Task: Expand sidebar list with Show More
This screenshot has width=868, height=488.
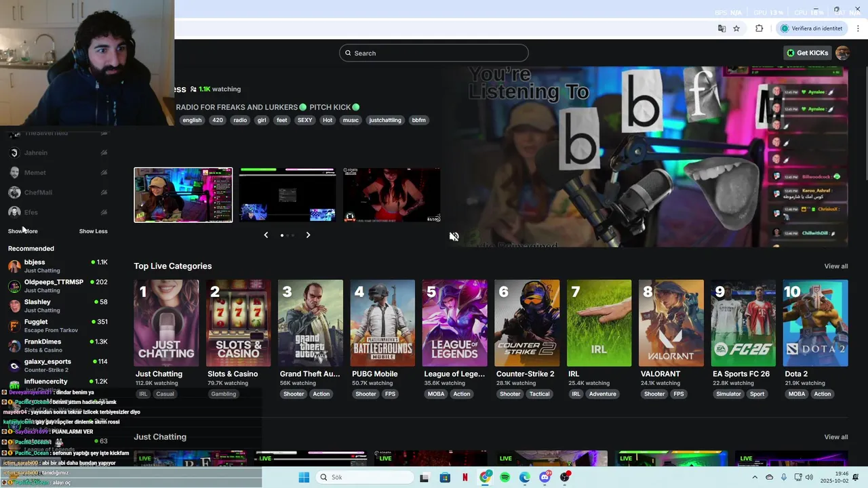Action: pos(22,231)
